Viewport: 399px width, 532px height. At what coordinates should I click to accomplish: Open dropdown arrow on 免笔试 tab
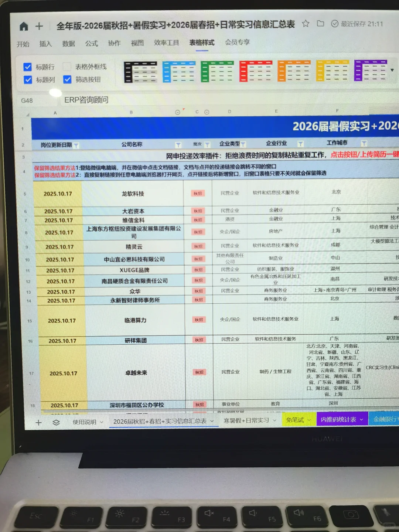pos(309,420)
